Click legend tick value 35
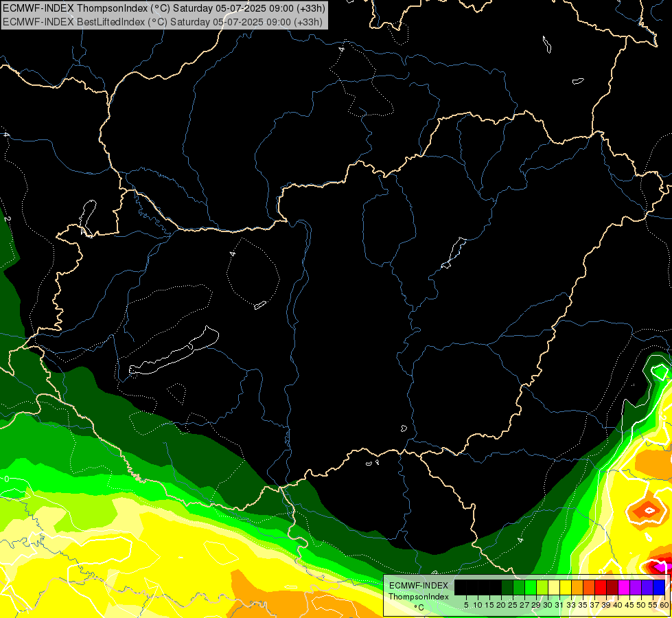The height and width of the screenshot is (618, 672). (x=583, y=605)
